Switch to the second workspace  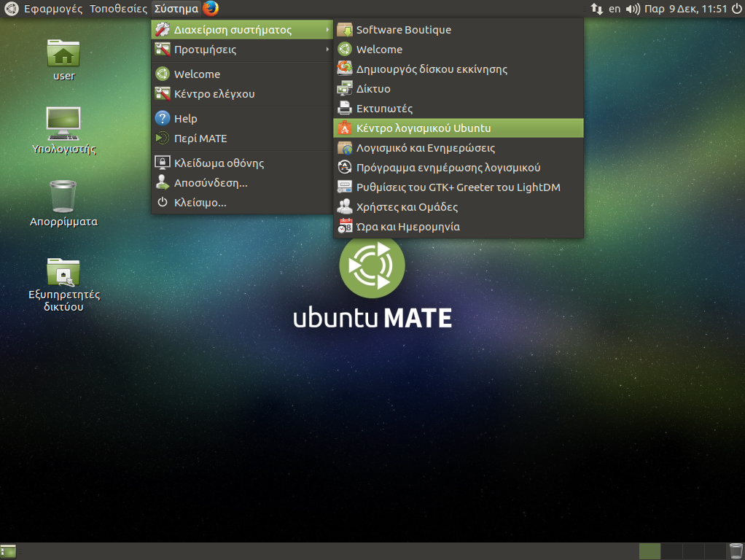671,551
